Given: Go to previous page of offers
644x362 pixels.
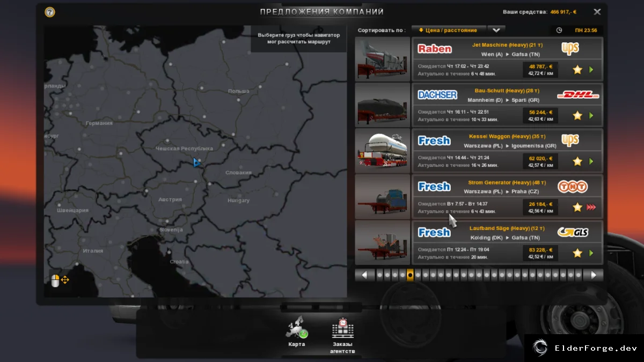Looking at the screenshot, I should coord(365,275).
